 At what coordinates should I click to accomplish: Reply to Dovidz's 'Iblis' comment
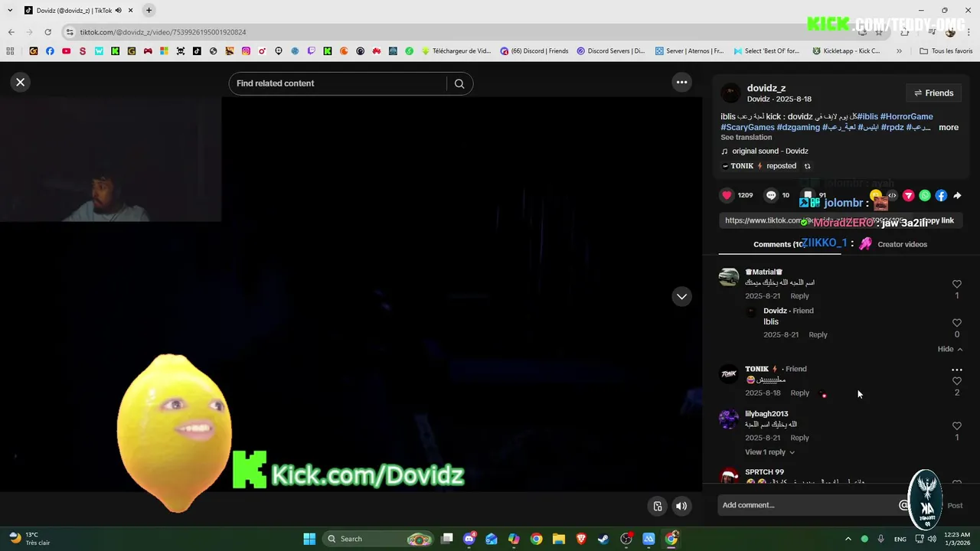pyautogui.click(x=818, y=334)
